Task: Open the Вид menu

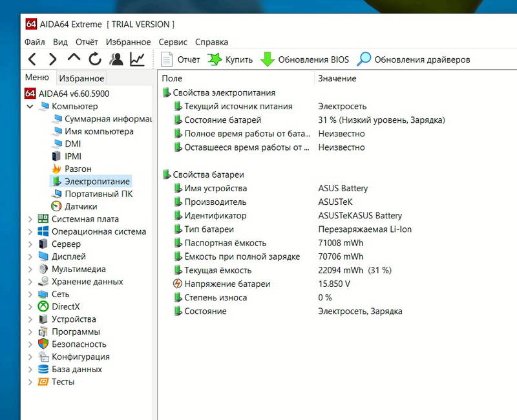Action: [60, 42]
